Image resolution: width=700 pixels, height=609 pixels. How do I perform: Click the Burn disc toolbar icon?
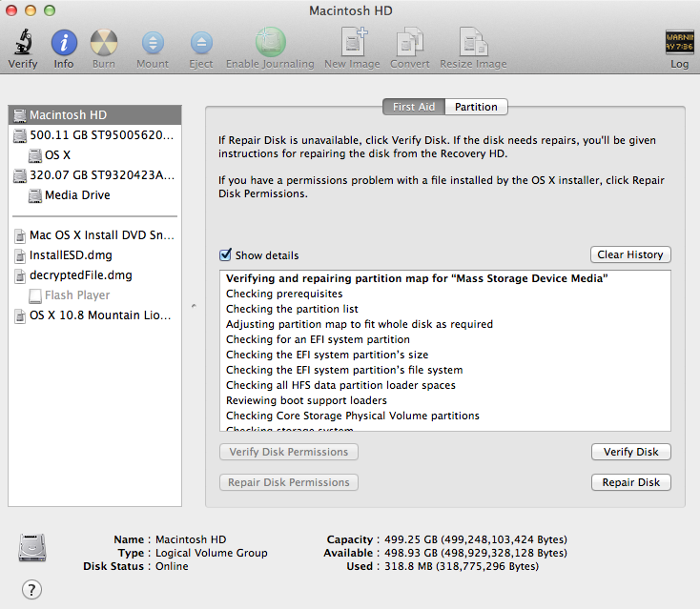[104, 43]
